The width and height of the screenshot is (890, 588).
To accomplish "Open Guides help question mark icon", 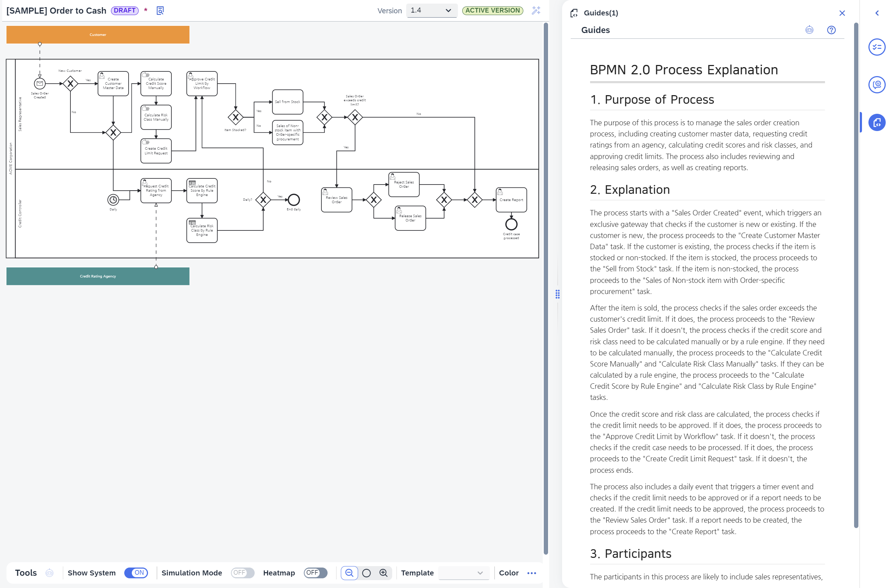I will (x=831, y=30).
